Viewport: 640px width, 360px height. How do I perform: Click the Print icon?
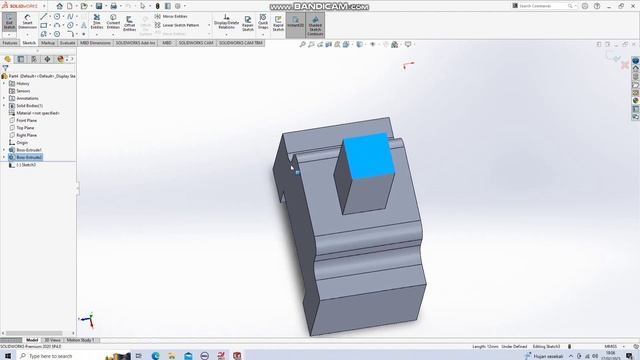(113, 6)
